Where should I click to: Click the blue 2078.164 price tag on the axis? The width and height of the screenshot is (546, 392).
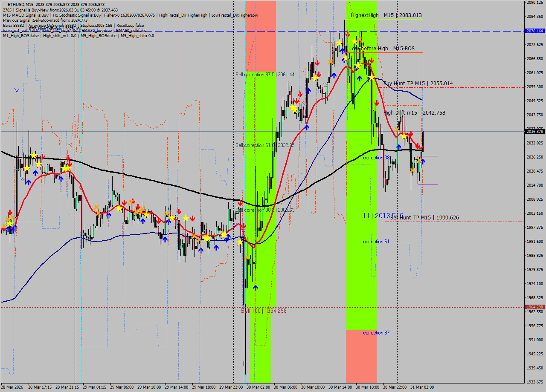[534, 31]
